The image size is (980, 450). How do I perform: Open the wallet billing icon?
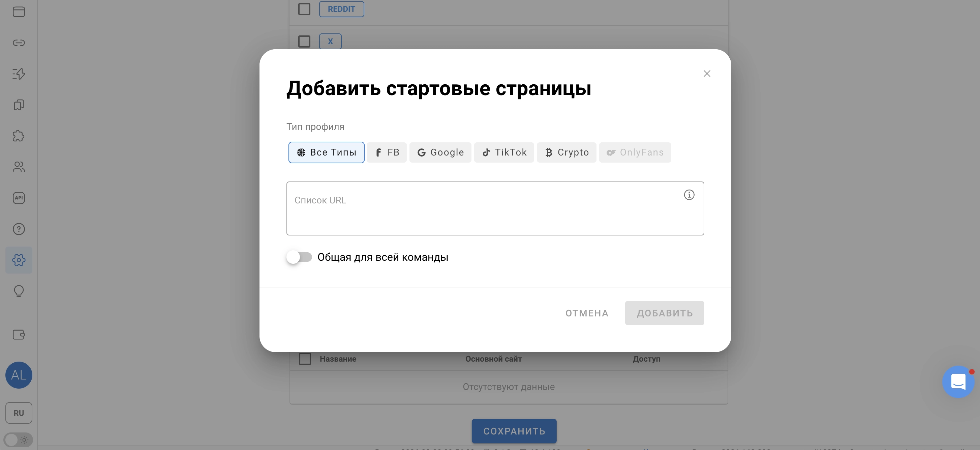19,335
